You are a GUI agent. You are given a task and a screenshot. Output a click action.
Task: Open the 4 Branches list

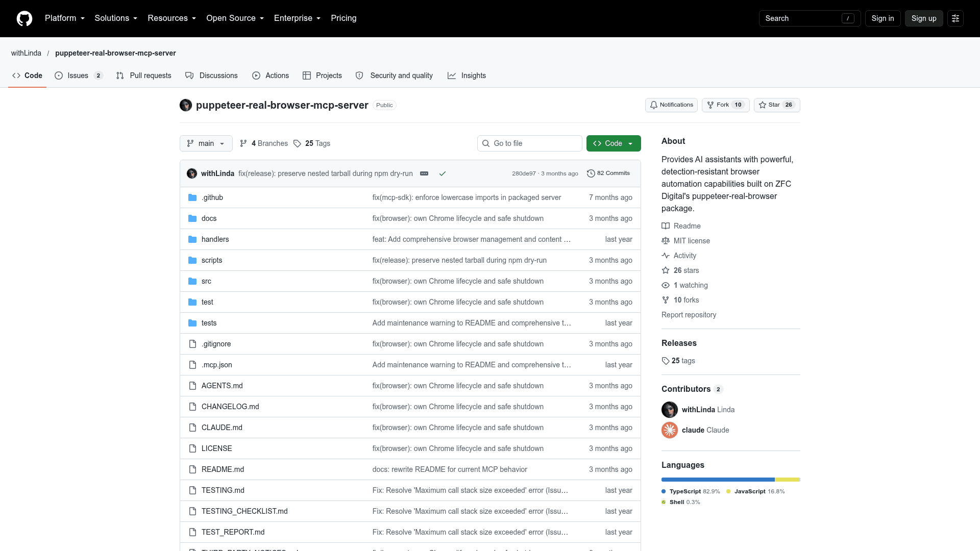coord(264,143)
